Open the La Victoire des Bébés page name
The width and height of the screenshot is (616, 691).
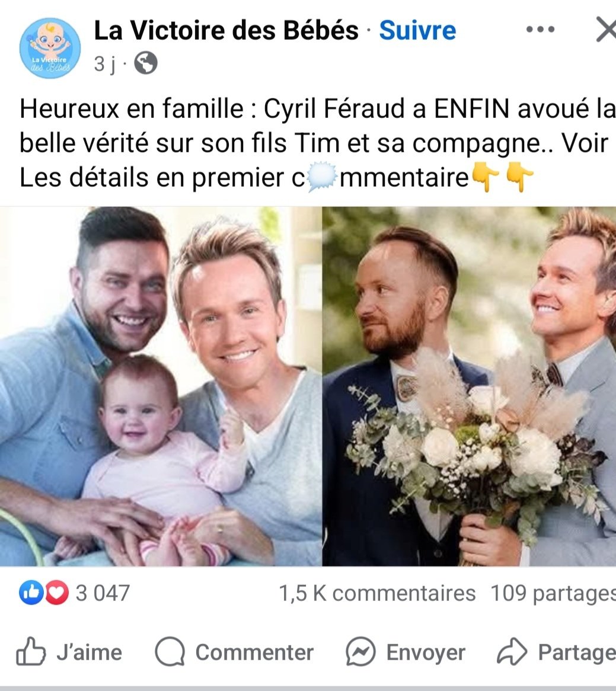[226, 30]
